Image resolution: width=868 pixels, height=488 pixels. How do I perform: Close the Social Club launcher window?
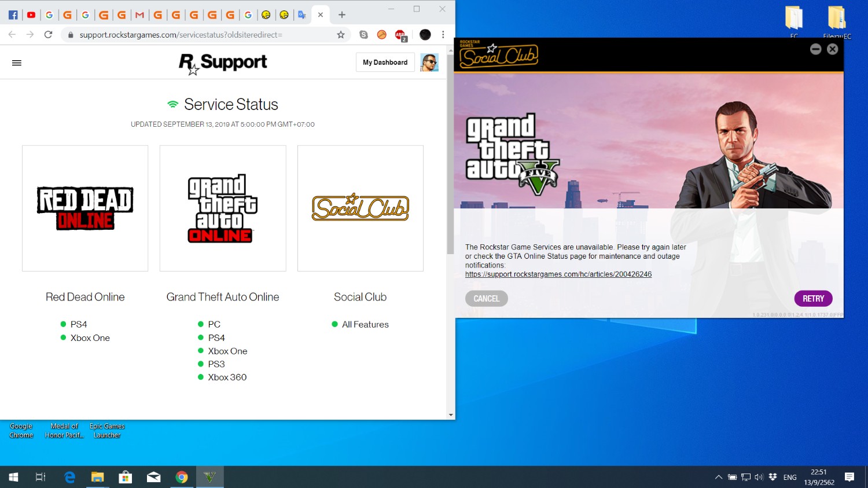(833, 49)
